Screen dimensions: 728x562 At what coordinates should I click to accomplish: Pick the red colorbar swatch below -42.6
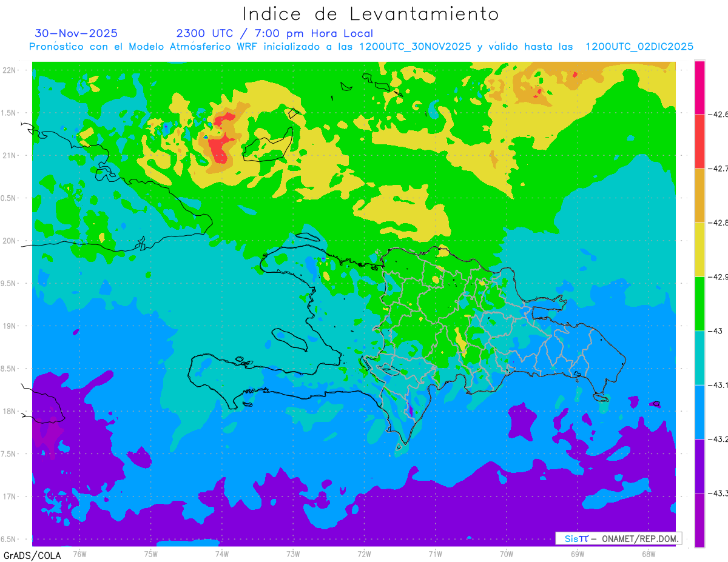pos(699,141)
